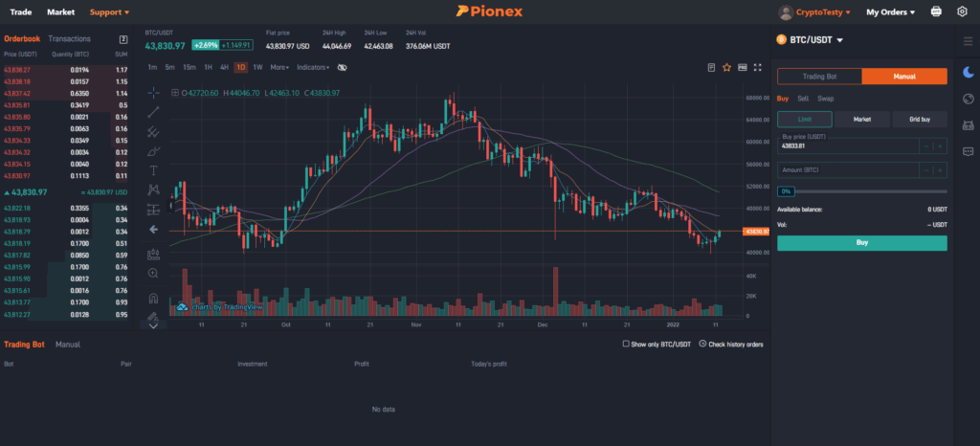This screenshot has height=446, width=980.
Task: Switch to the Transactions tab
Action: (x=69, y=38)
